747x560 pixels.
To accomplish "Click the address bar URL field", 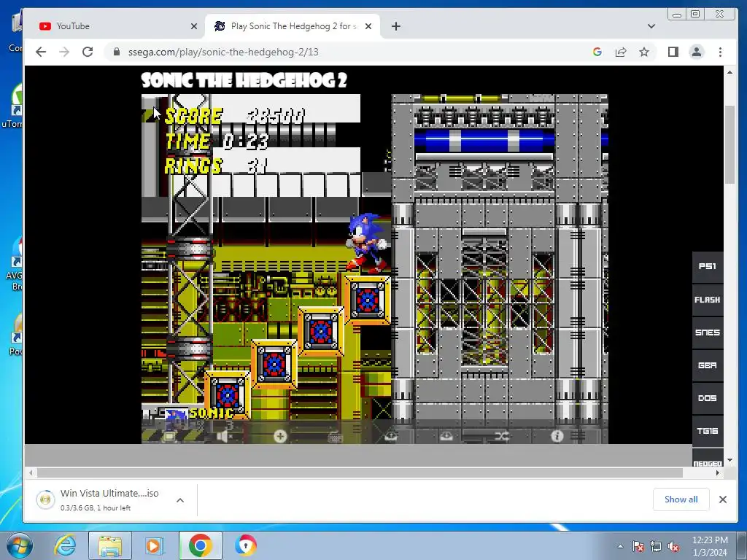I will click(x=348, y=52).
